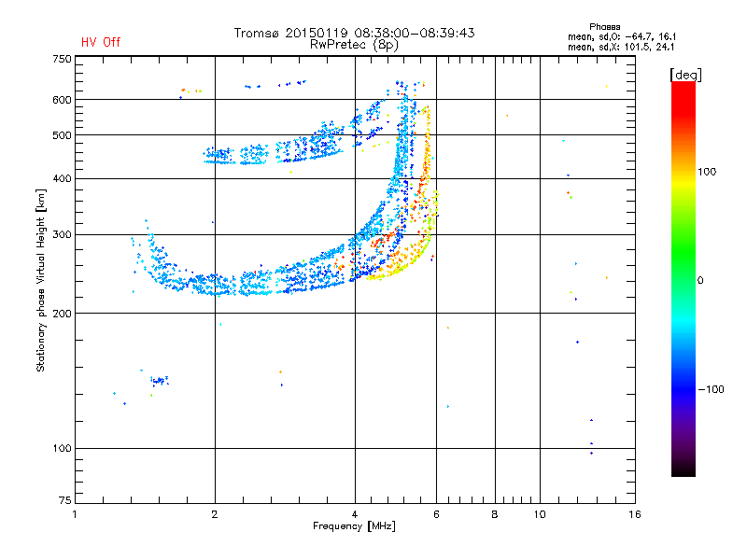The height and width of the screenshot is (560, 747).
Task: Click the y-axis tick label "300"
Action: pyautogui.click(x=62, y=234)
